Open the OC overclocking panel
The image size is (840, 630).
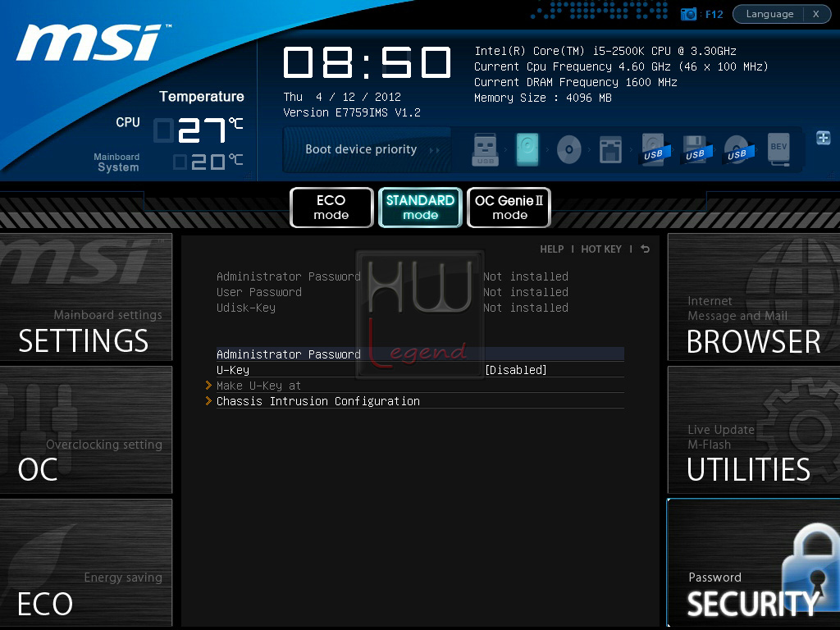pyautogui.click(x=85, y=430)
